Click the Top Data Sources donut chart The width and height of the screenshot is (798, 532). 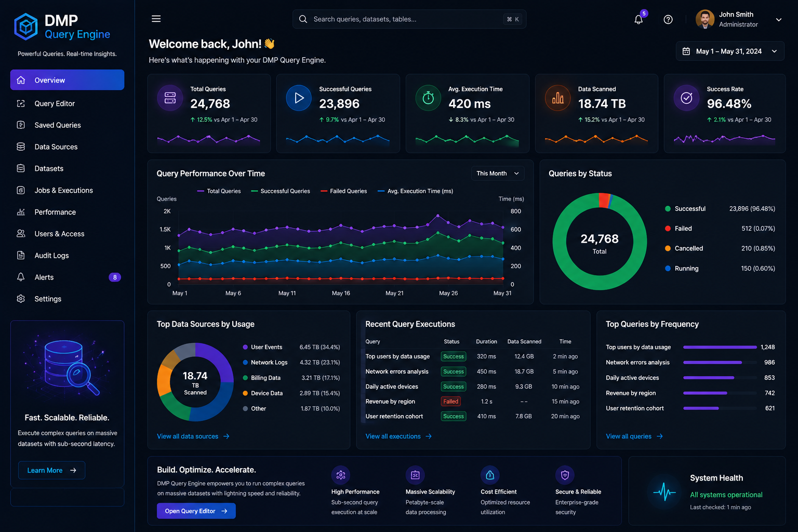click(195, 382)
